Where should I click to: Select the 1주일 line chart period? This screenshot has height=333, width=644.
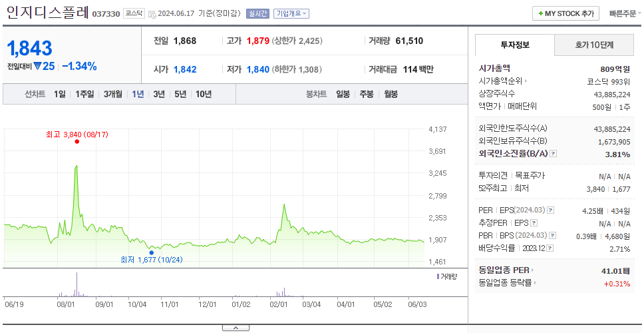coord(84,94)
